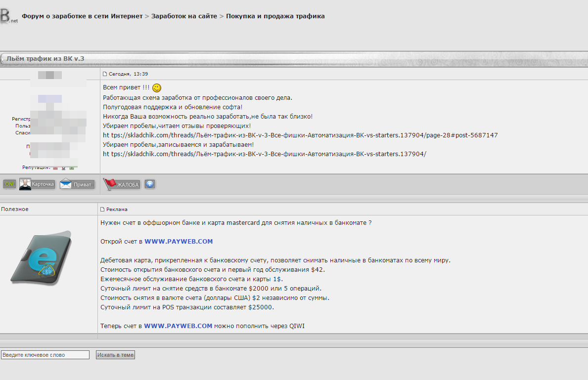Click the 'Реклама' heading text
This screenshot has height=380, width=588.
117,209
